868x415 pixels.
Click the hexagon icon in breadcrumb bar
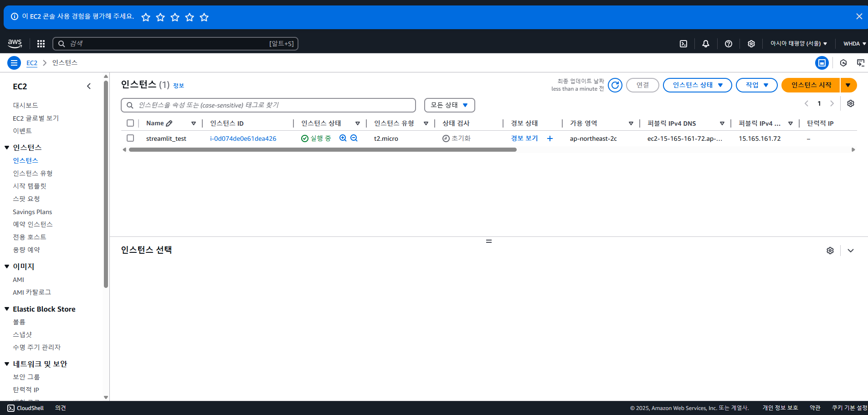point(843,63)
